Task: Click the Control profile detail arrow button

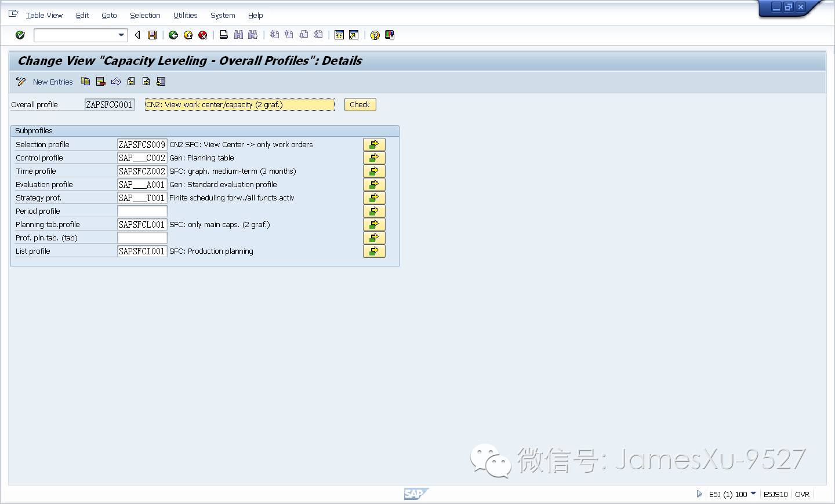Action: [x=374, y=158]
